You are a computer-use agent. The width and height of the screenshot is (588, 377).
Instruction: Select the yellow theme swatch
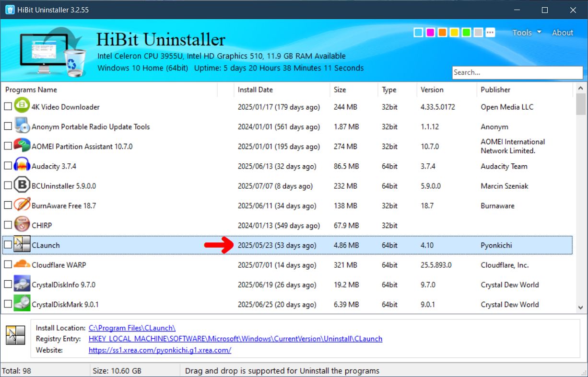coord(454,33)
